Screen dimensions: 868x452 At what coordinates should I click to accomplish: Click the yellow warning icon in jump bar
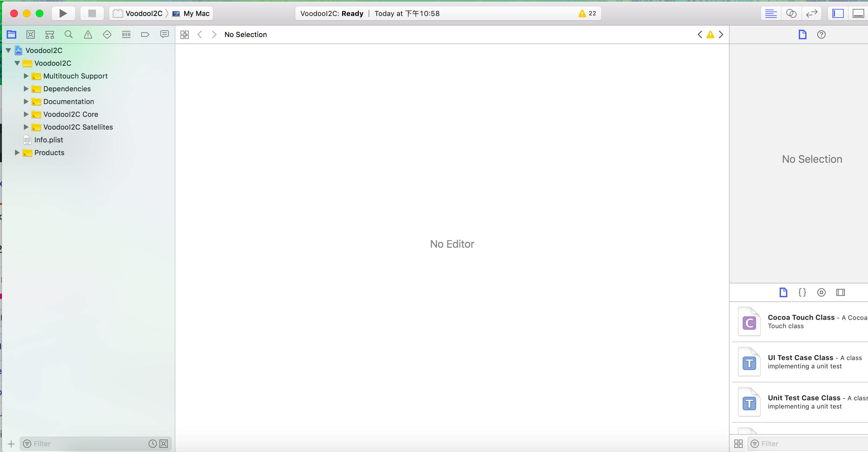tap(710, 34)
